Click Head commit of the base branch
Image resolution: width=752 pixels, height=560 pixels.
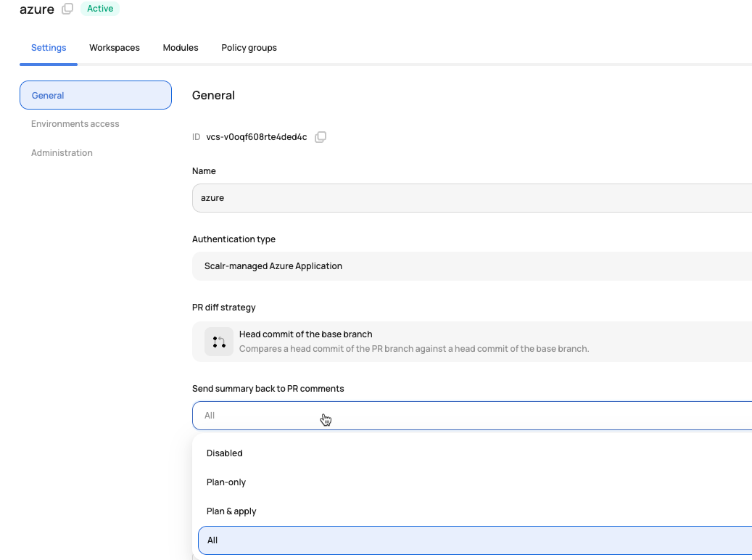tap(305, 334)
